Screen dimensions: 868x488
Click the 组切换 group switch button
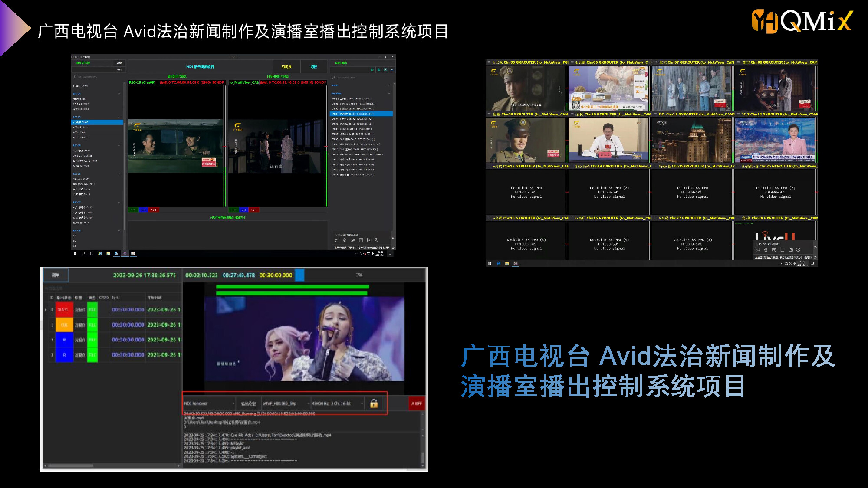(286, 67)
